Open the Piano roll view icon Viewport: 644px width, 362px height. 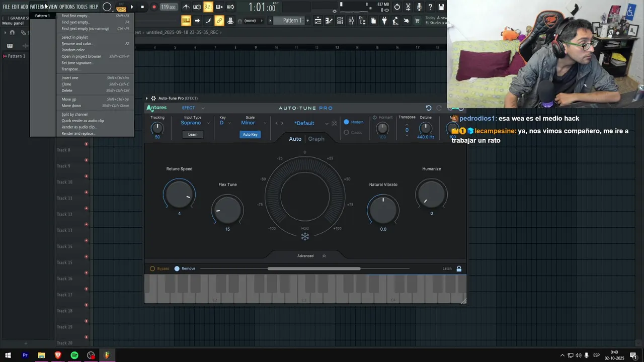click(329, 21)
